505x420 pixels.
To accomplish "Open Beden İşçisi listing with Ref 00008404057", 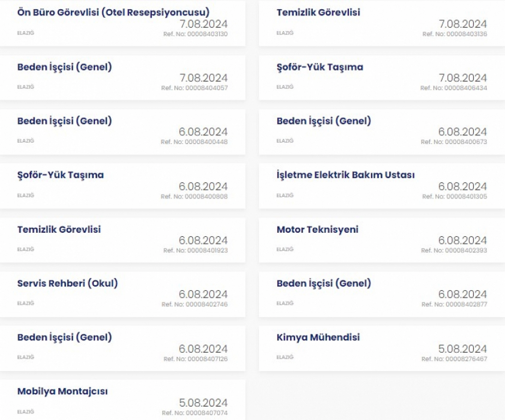I will (x=65, y=67).
